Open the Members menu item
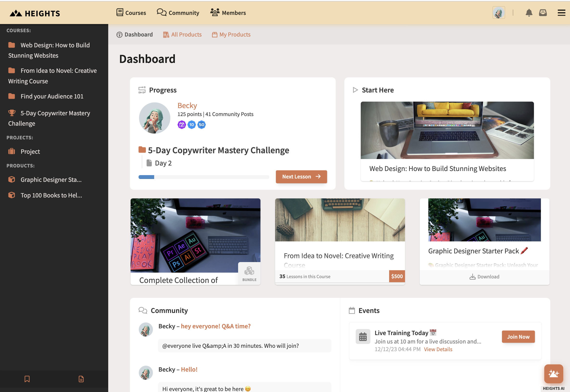 228,13
